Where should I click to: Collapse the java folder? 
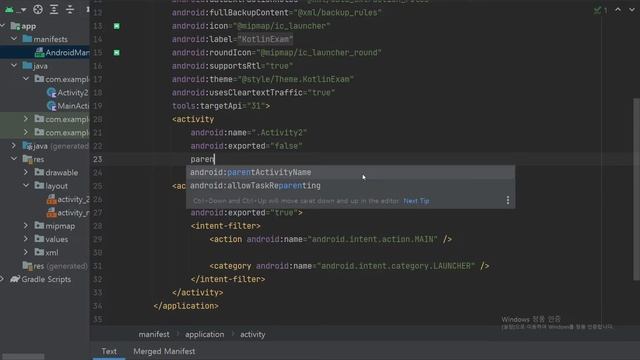14,66
